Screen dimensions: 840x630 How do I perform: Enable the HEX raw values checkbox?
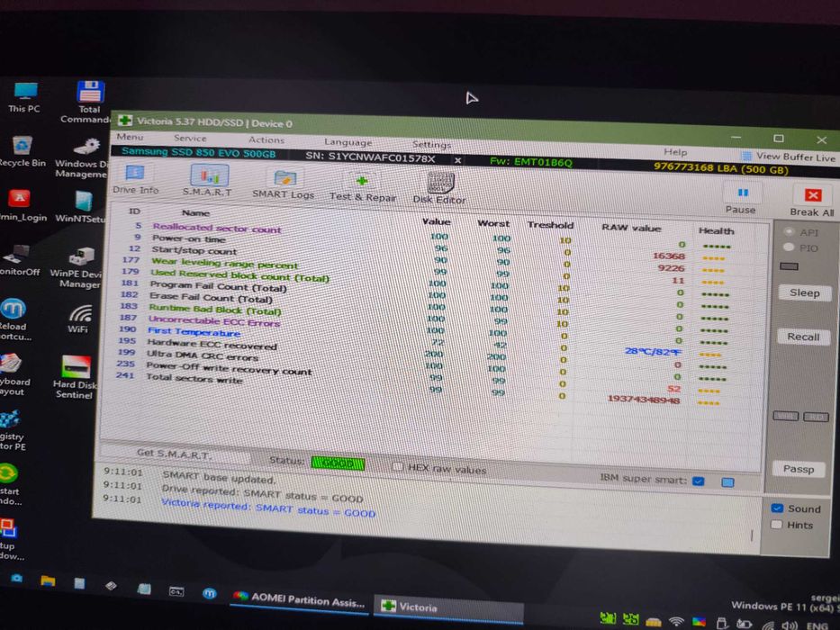(398, 466)
